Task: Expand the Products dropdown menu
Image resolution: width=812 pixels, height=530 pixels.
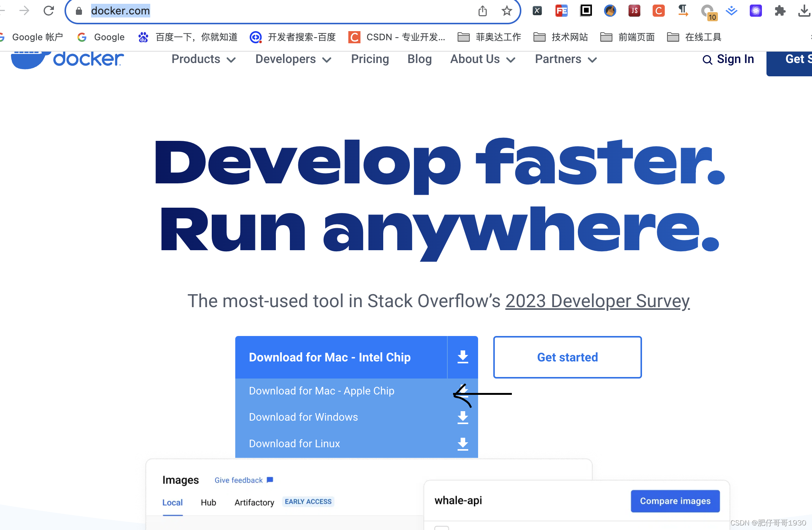Action: click(204, 58)
